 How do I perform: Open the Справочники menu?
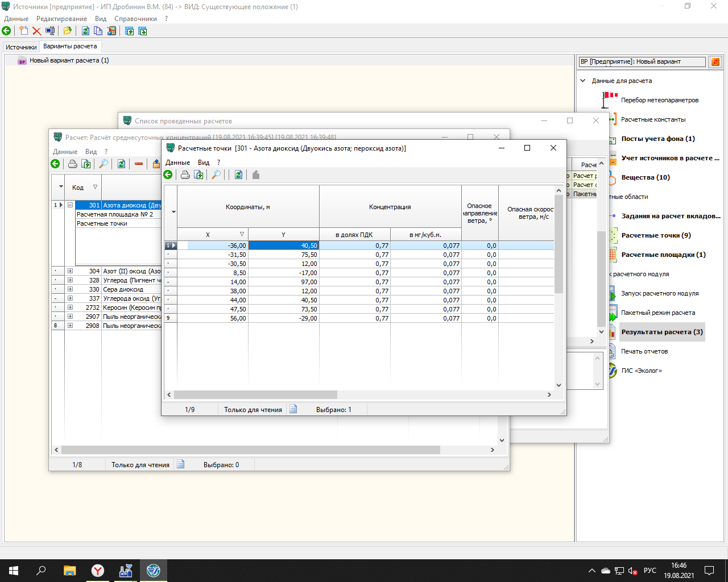point(135,19)
